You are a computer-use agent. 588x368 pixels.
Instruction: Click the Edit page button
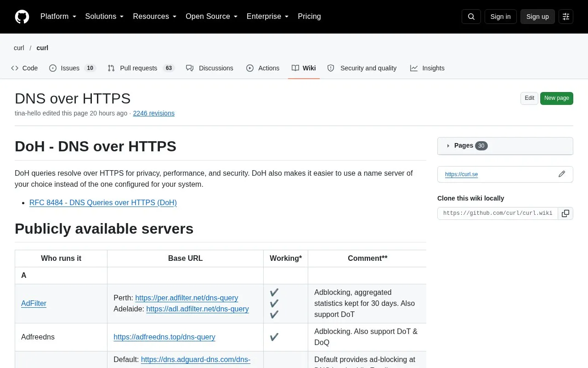tap(529, 98)
